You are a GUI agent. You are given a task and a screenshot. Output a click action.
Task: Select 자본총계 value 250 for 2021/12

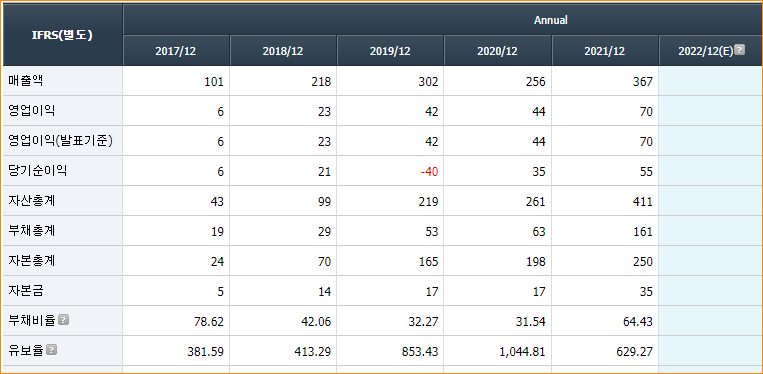[x=643, y=262]
